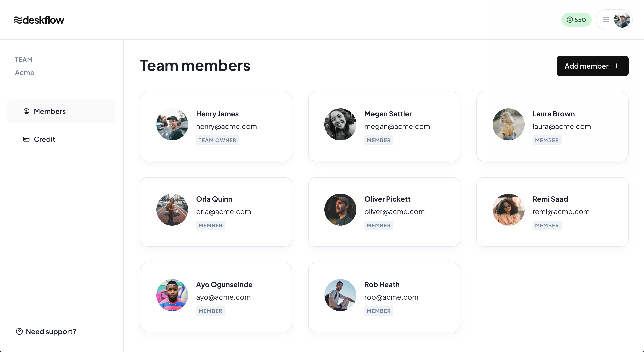
Task: Open the hamburger menu icon
Action: (606, 20)
